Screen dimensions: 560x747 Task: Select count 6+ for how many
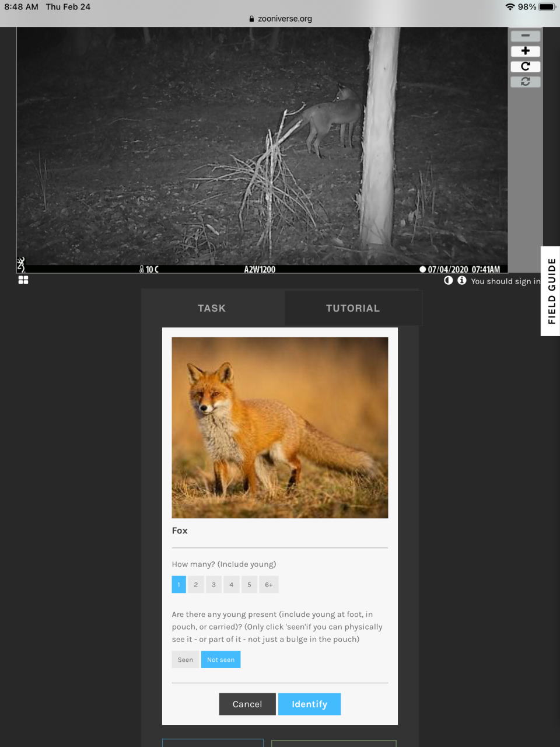pyautogui.click(x=269, y=584)
